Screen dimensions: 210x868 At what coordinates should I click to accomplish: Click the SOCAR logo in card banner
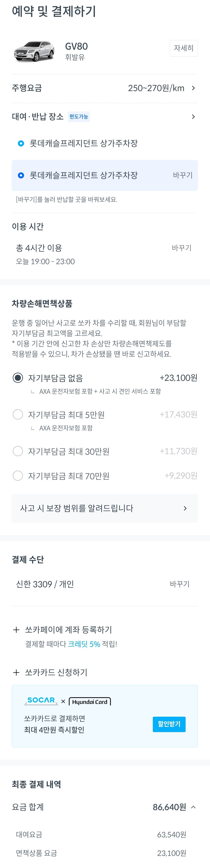(x=41, y=701)
